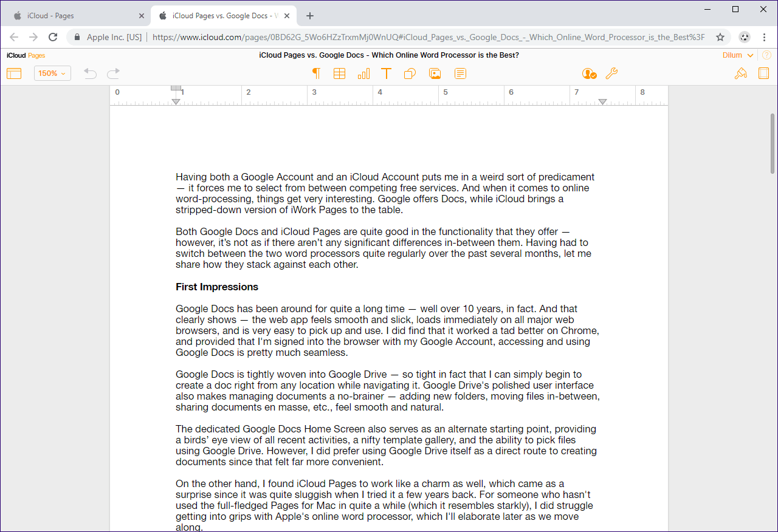Click the paragraph starting 'Google Docs is tightly woven'
This screenshot has width=778, height=532.
[x=388, y=391]
